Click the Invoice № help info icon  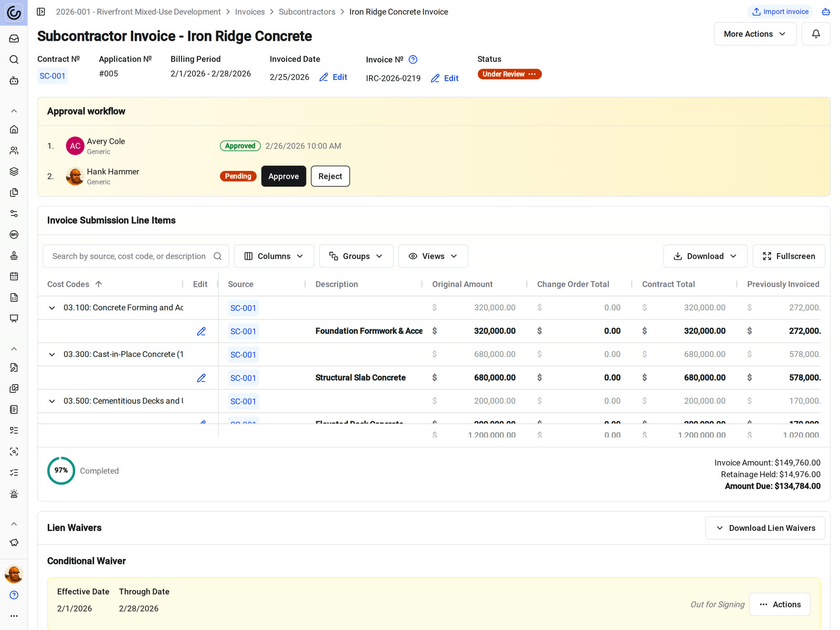(413, 59)
